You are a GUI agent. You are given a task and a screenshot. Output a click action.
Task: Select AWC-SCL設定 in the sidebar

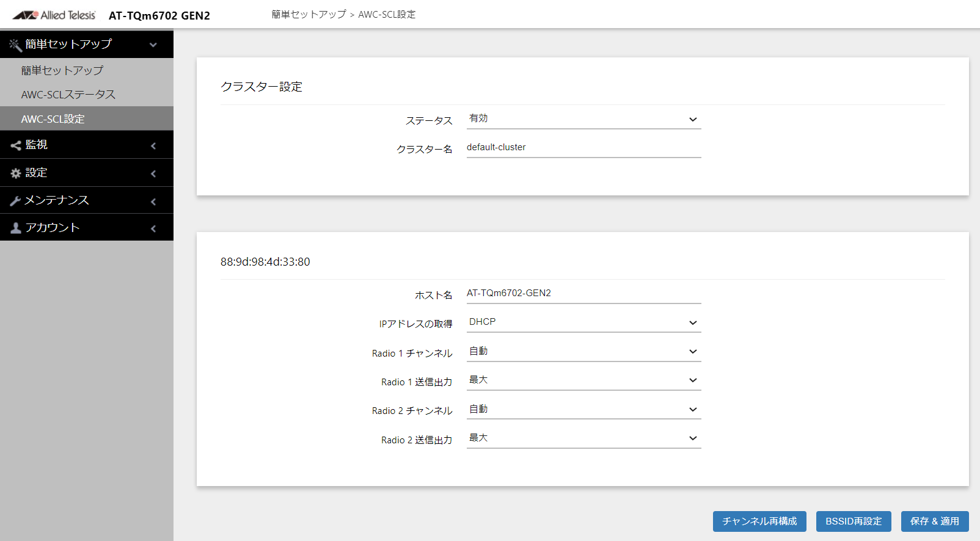(87, 118)
